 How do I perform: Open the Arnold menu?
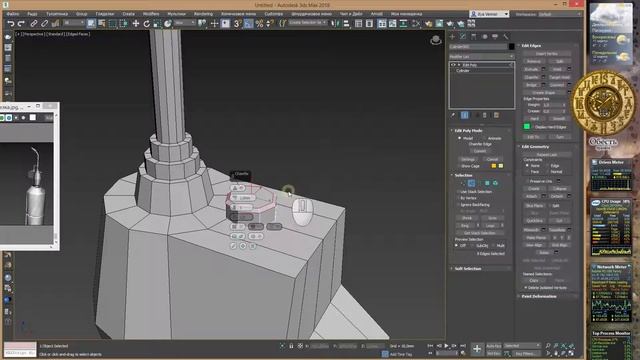click(x=376, y=14)
